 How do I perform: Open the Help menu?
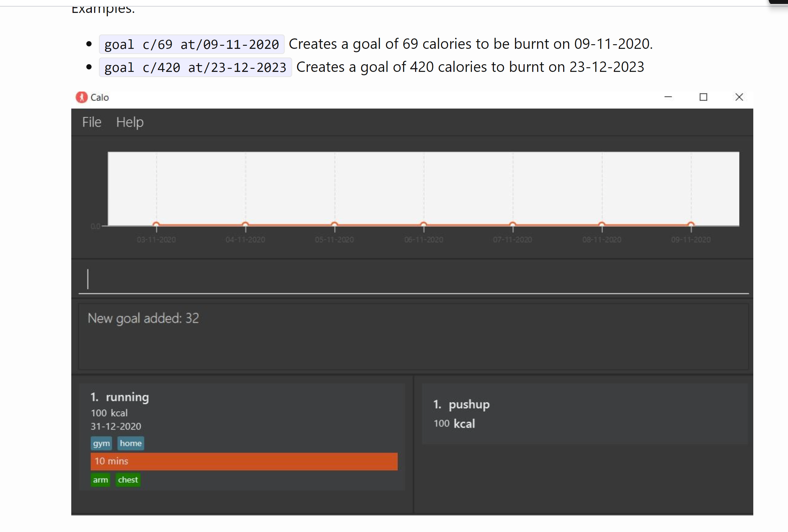(130, 123)
